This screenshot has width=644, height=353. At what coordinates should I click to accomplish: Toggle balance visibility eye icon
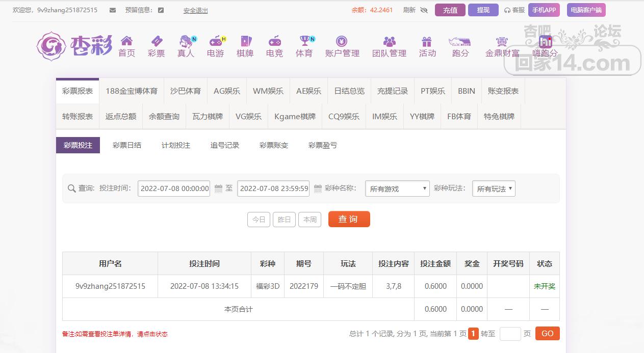[x=424, y=10]
